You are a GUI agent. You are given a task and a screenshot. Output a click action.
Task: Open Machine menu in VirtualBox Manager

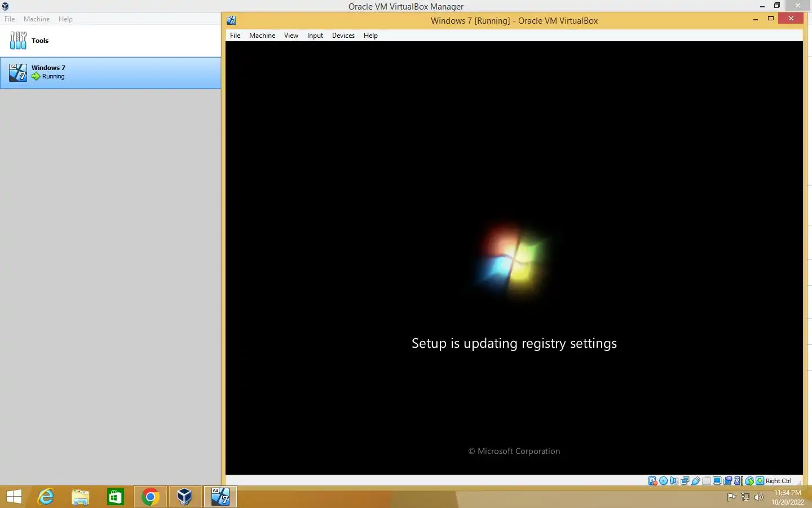37,19
